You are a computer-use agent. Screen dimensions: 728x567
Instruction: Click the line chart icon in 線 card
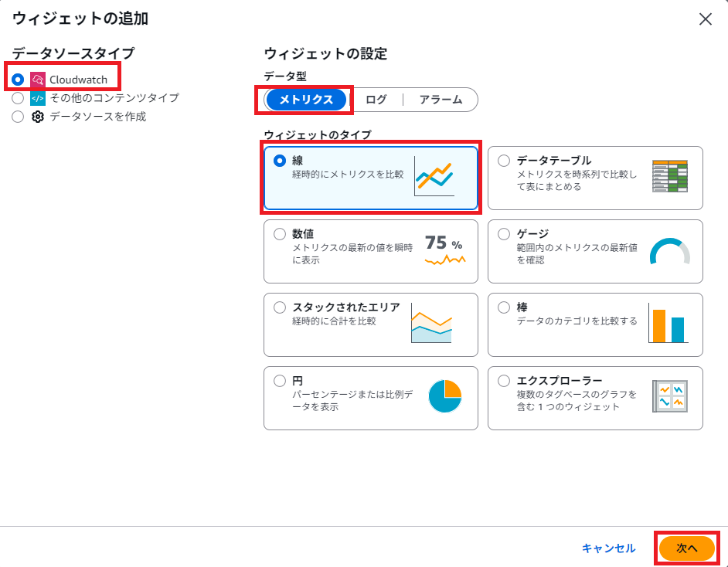(x=434, y=176)
